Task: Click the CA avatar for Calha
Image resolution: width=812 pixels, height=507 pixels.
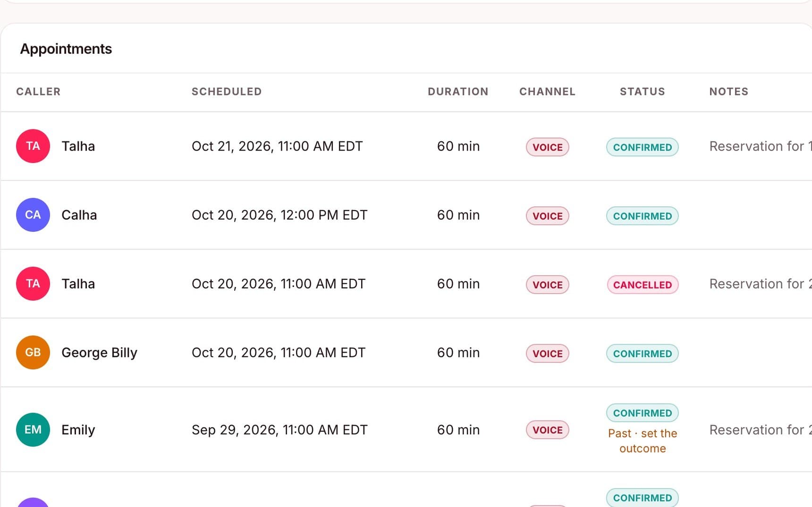Action: tap(33, 215)
